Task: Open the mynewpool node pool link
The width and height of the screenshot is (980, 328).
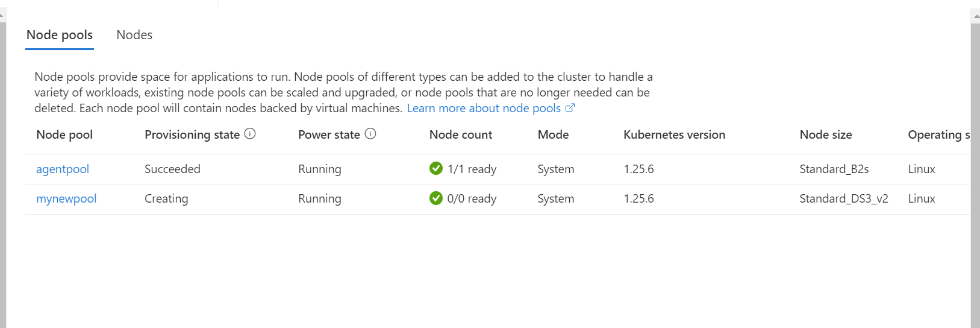Action: coord(66,199)
